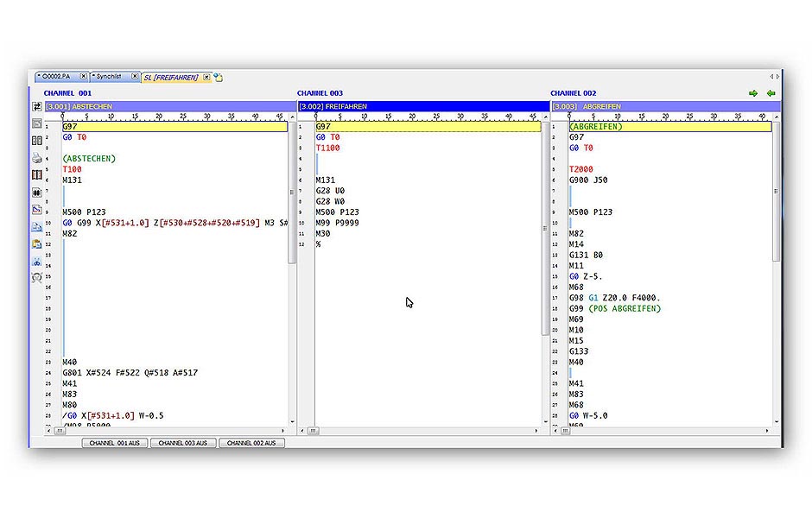
Task: Click the new tab icon beside tabs
Action: (219, 77)
